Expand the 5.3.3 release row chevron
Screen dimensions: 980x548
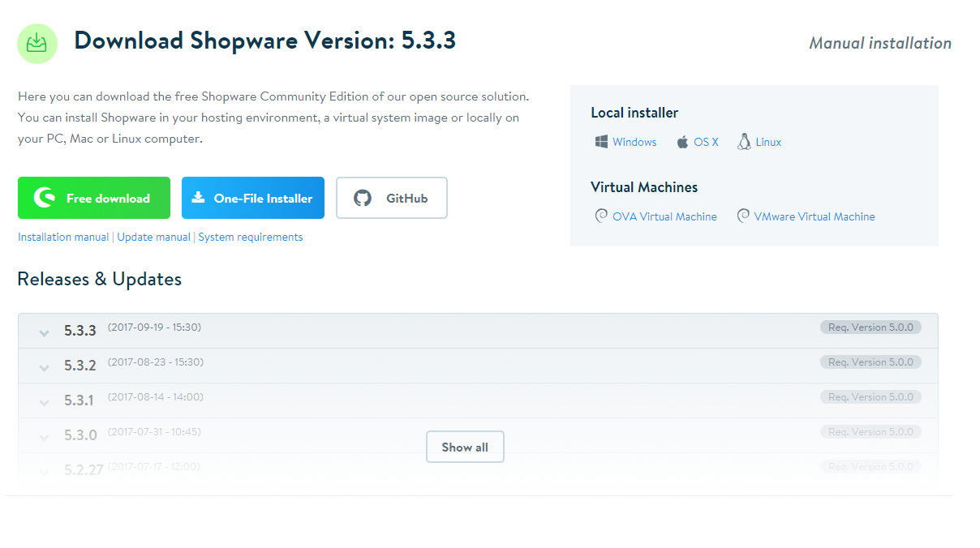click(44, 332)
